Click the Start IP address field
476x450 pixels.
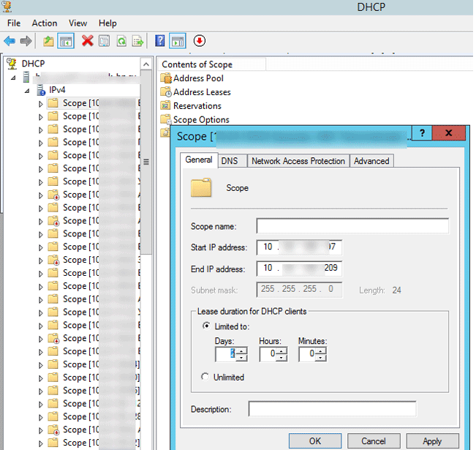point(299,247)
